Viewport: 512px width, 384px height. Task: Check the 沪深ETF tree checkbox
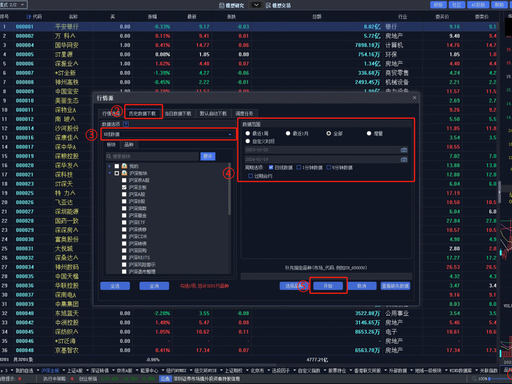pos(124,222)
